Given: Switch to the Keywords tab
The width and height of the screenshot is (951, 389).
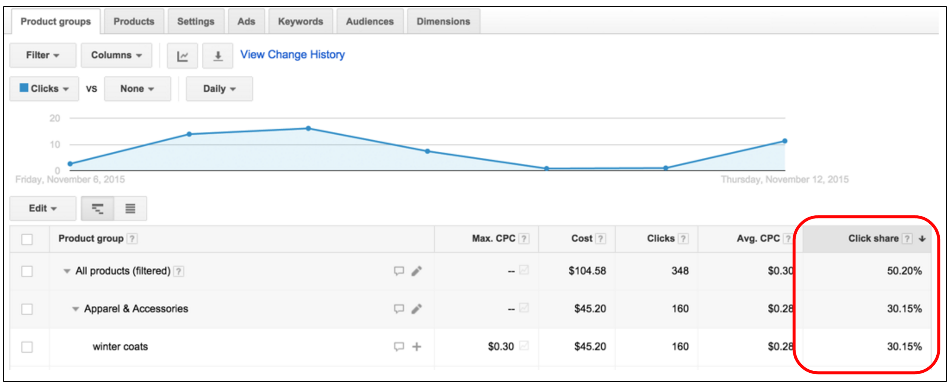Looking at the screenshot, I should (x=300, y=21).
